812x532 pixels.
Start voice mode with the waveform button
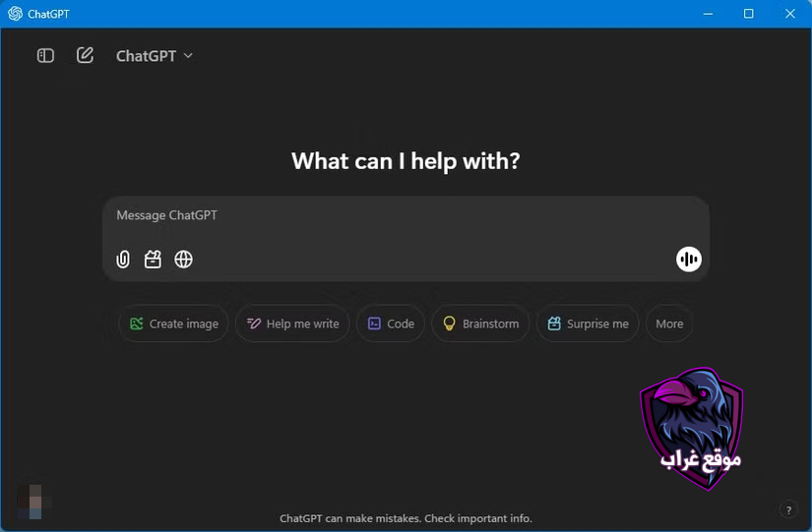pyautogui.click(x=689, y=259)
